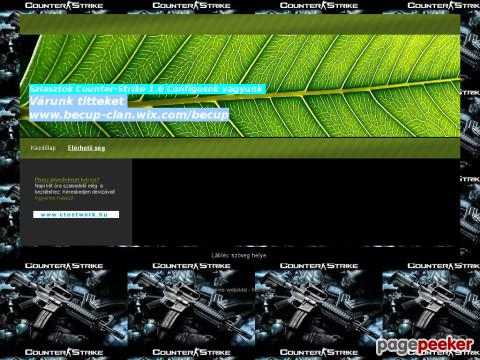Select the 'Sziasztok Counter-Strike 1.6' headline

coord(147,89)
